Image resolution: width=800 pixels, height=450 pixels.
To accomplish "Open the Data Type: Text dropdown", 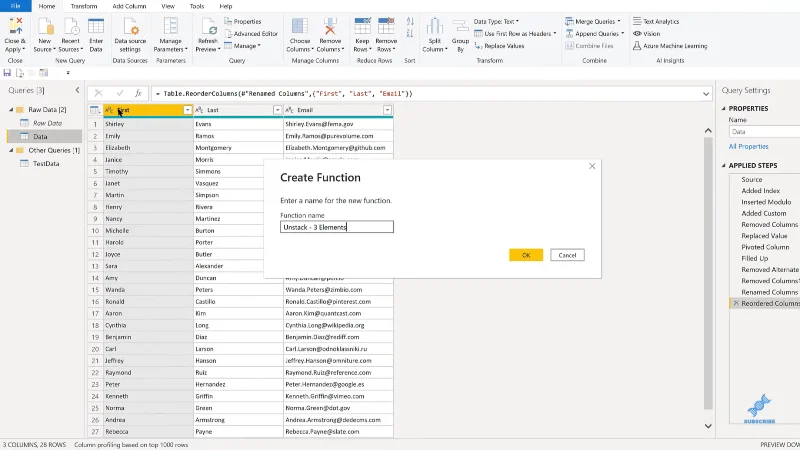I will click(x=496, y=21).
